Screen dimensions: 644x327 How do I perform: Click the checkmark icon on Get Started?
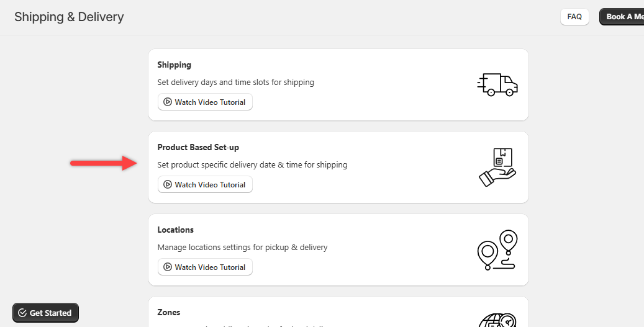point(22,313)
